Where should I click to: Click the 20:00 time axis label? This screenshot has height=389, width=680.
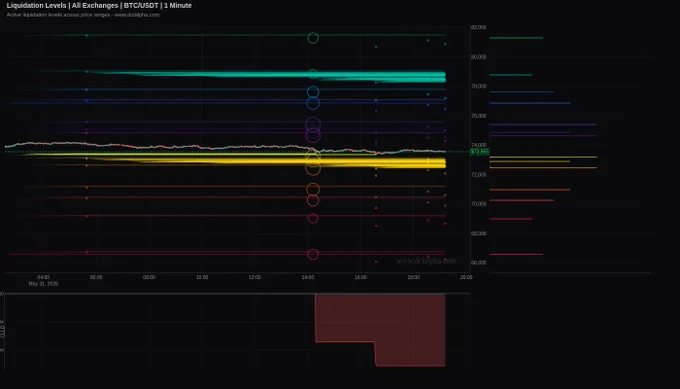(x=466, y=277)
